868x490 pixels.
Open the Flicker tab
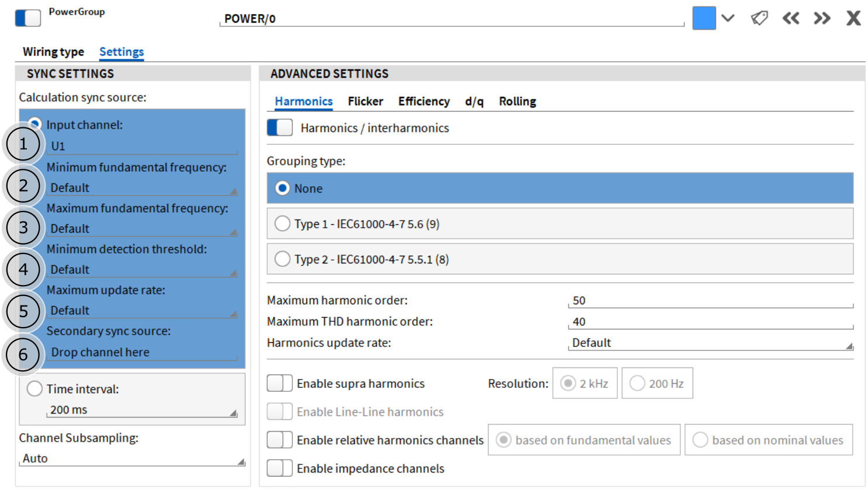point(365,101)
